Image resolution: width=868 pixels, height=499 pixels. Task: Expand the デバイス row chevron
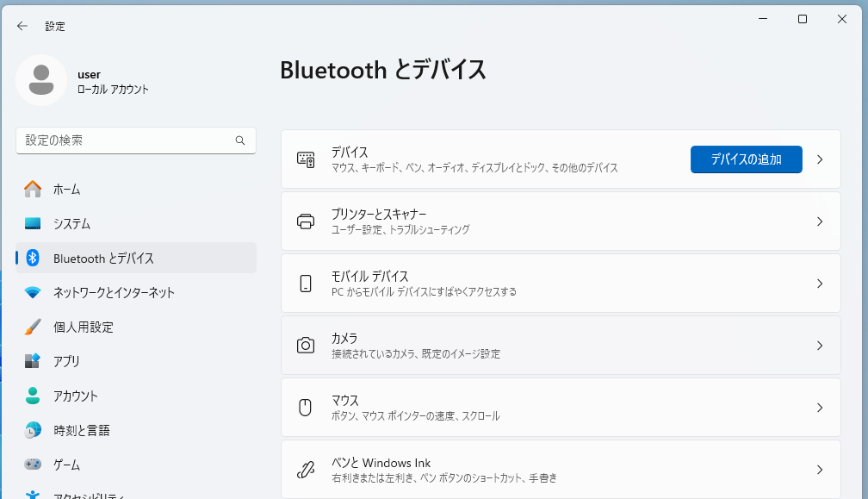[820, 159]
